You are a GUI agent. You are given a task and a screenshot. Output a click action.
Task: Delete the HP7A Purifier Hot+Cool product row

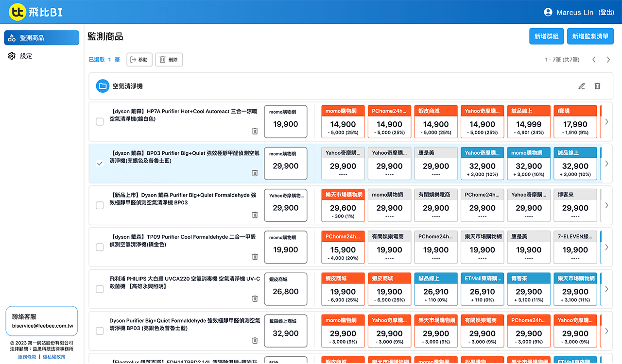tap(255, 131)
